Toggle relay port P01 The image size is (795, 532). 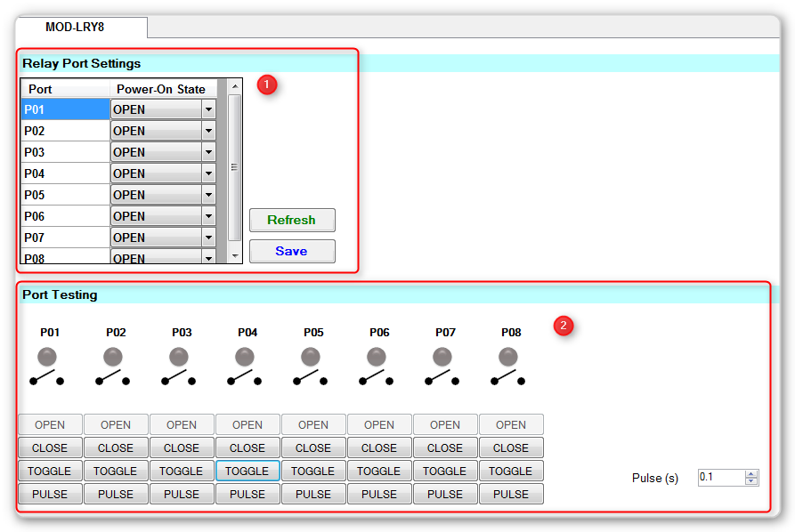50,471
